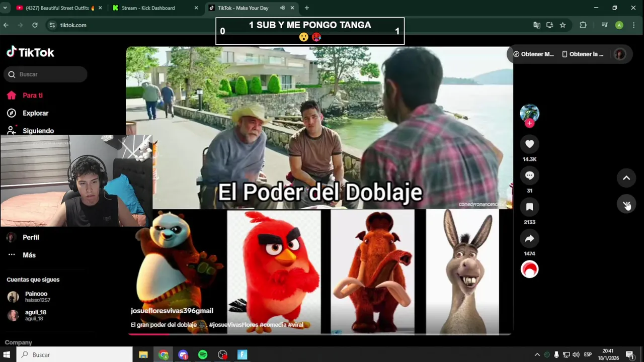Open the Chrome three-dot menu
The image size is (644, 362).
tap(633, 25)
